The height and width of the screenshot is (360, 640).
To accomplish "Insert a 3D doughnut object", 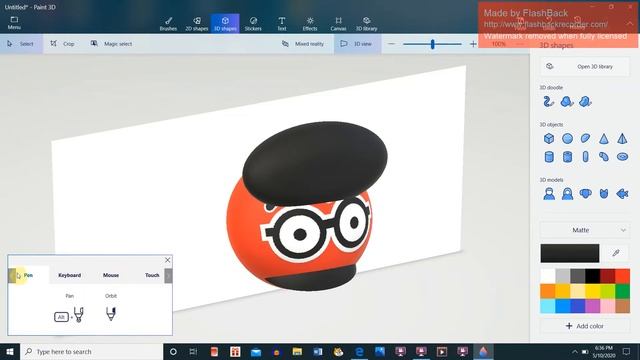I will pyautogui.click(x=622, y=157).
